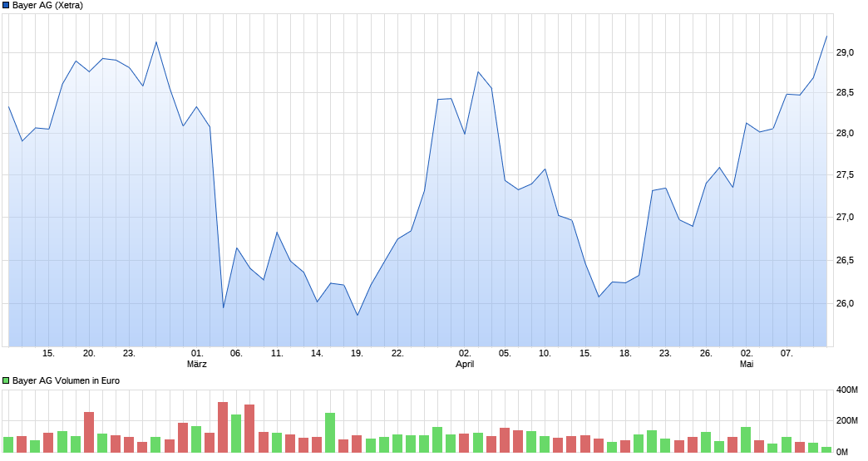Click the '19.' date label

pyautogui.click(x=357, y=353)
